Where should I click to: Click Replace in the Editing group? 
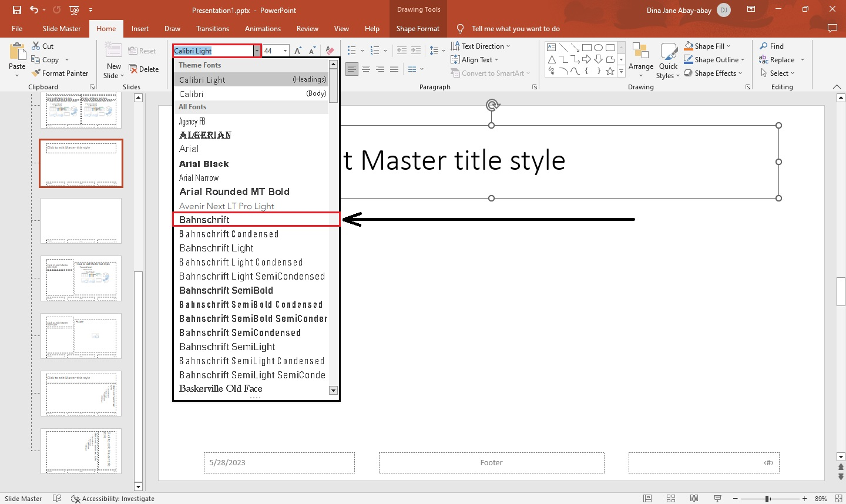coord(781,59)
